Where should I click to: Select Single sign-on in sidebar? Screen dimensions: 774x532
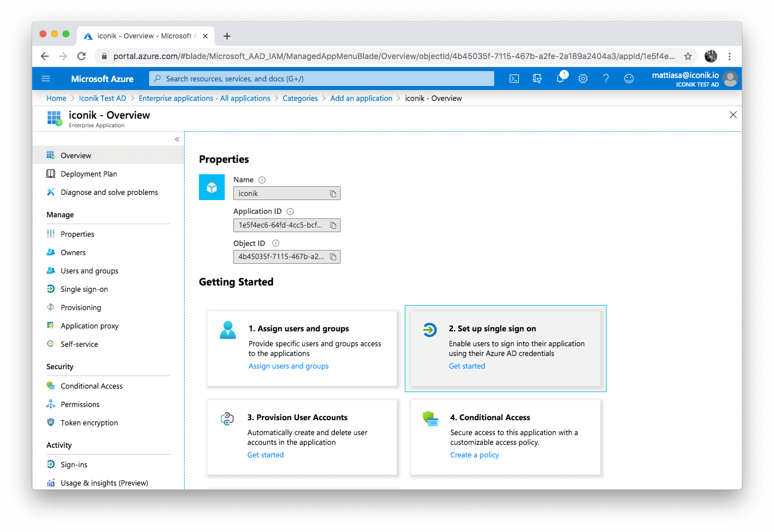[x=84, y=290]
